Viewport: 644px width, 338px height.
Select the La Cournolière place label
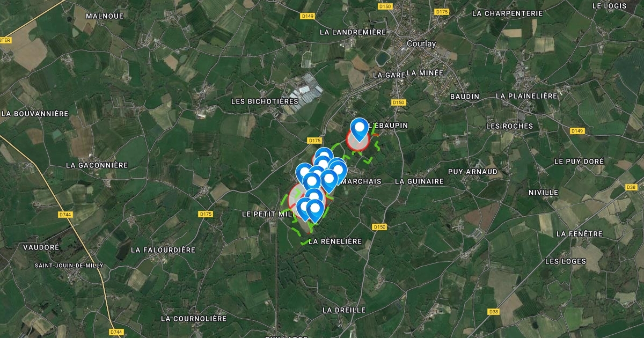(x=194, y=319)
